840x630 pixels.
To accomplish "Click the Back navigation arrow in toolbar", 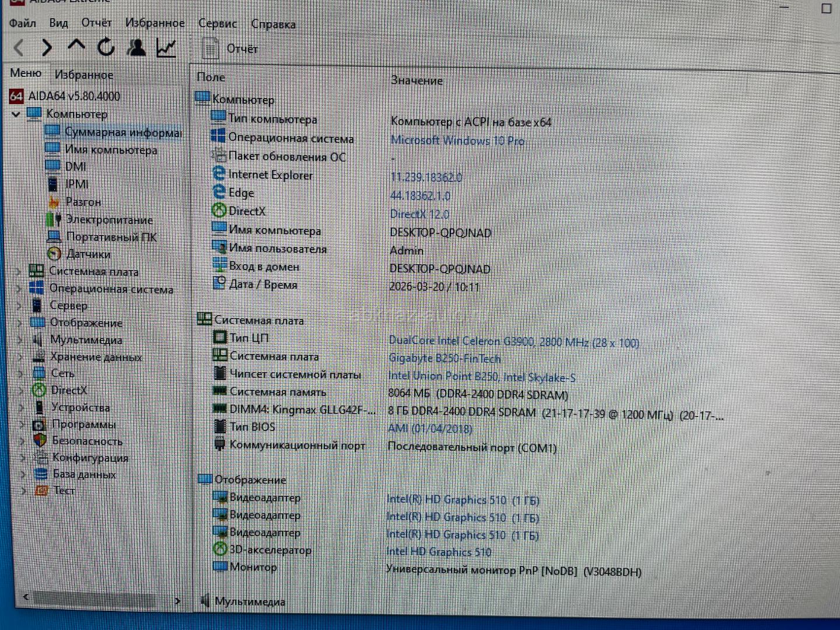I will (x=19, y=47).
